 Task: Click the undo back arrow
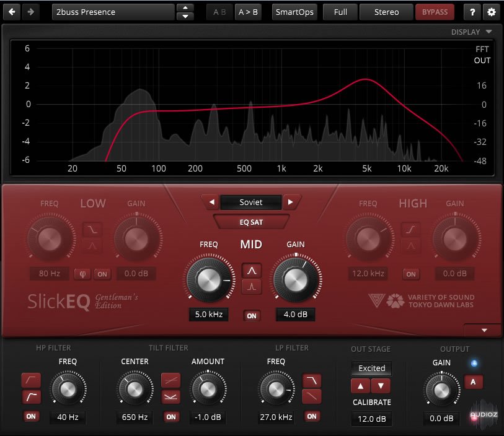point(12,12)
